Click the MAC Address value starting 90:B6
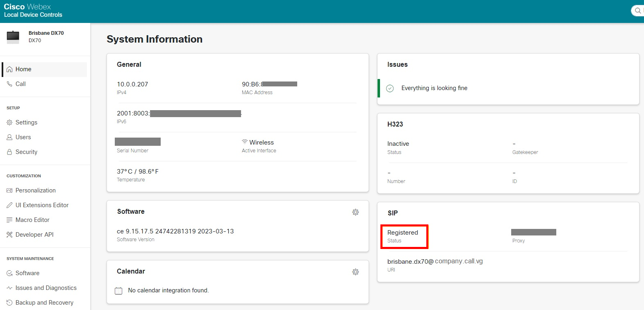This screenshot has width=644, height=310. pos(269,84)
